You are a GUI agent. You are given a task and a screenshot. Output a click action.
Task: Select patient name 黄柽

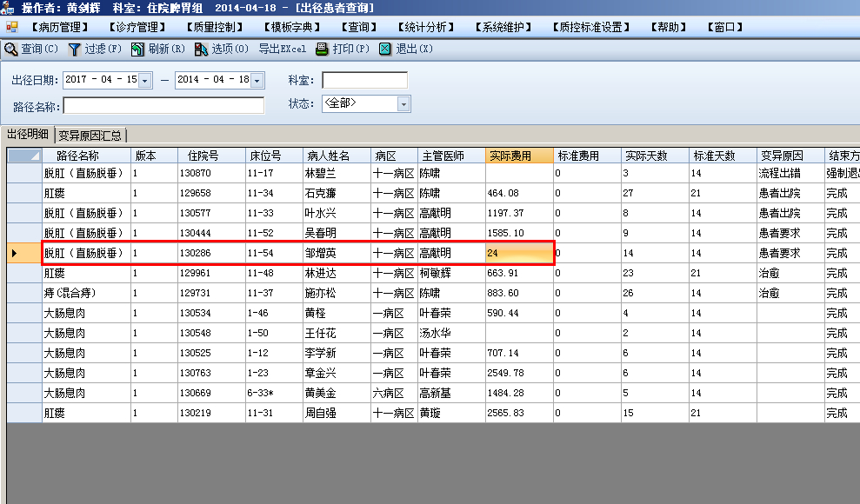point(316,314)
